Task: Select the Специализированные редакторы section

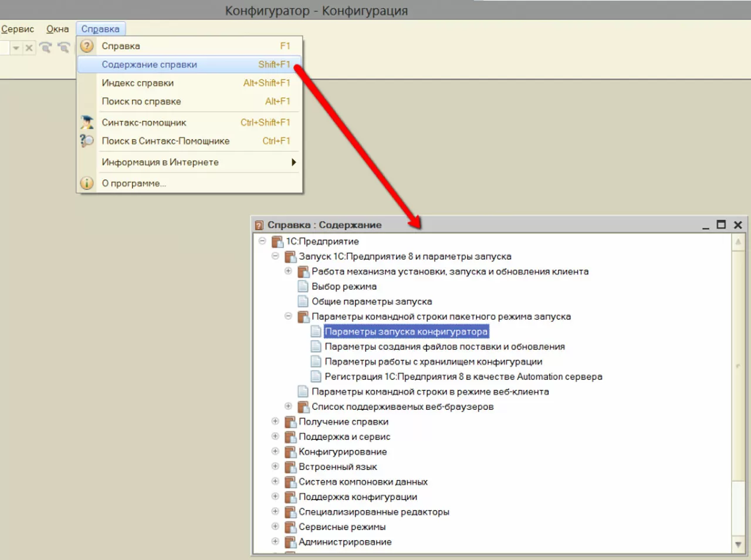Action: [374, 512]
